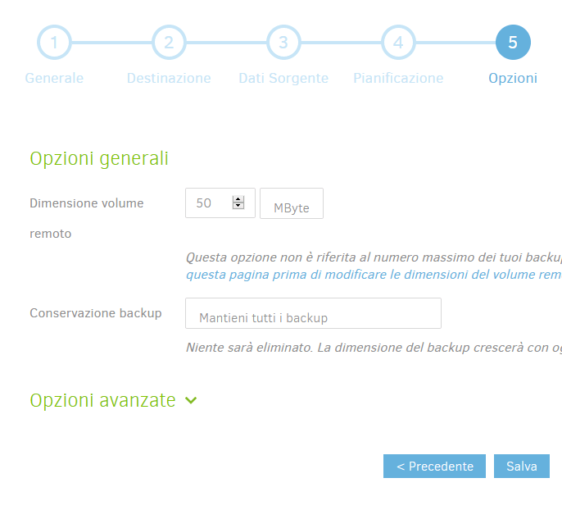The height and width of the screenshot is (510, 562).
Task: Open the Dati Sorgente step label
Action: 284,78
